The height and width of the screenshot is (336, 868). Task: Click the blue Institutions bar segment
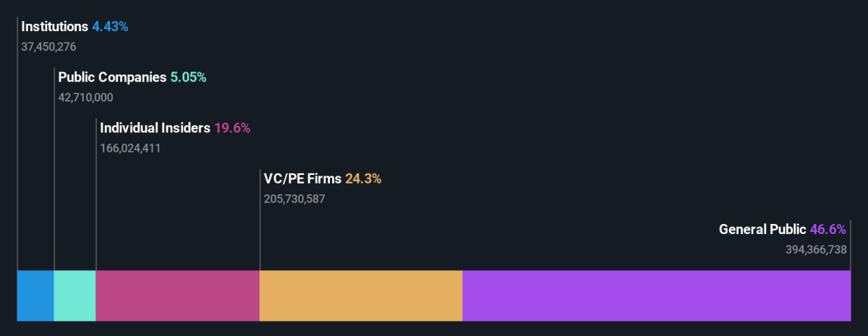coord(35,296)
